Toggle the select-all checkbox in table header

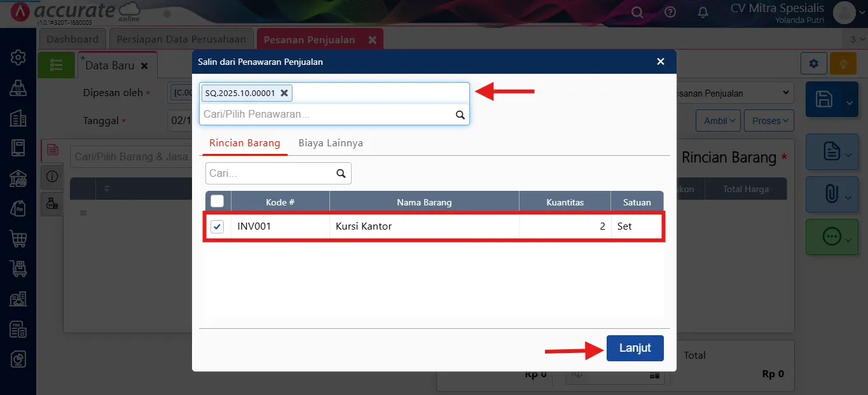click(217, 202)
